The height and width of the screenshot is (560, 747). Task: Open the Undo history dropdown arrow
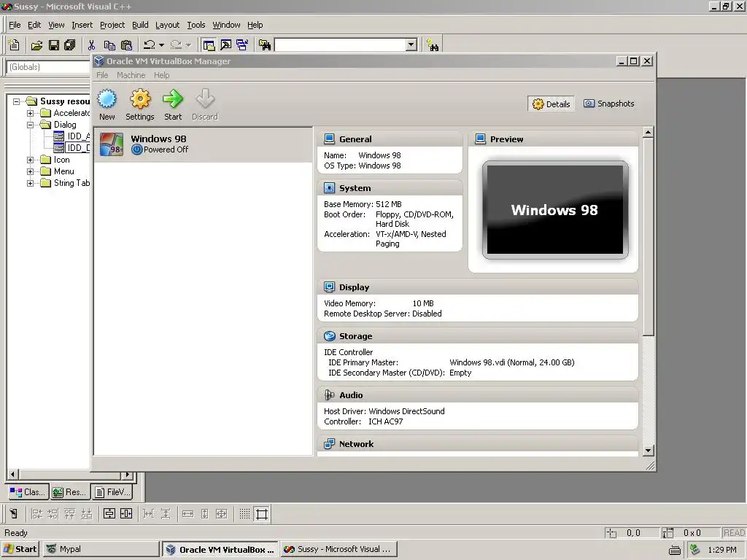tap(161, 45)
